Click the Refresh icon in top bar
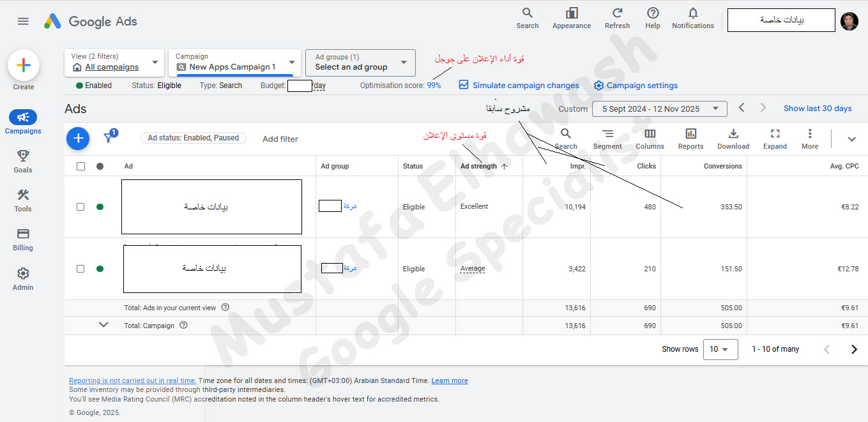868x422 pixels. (x=617, y=14)
